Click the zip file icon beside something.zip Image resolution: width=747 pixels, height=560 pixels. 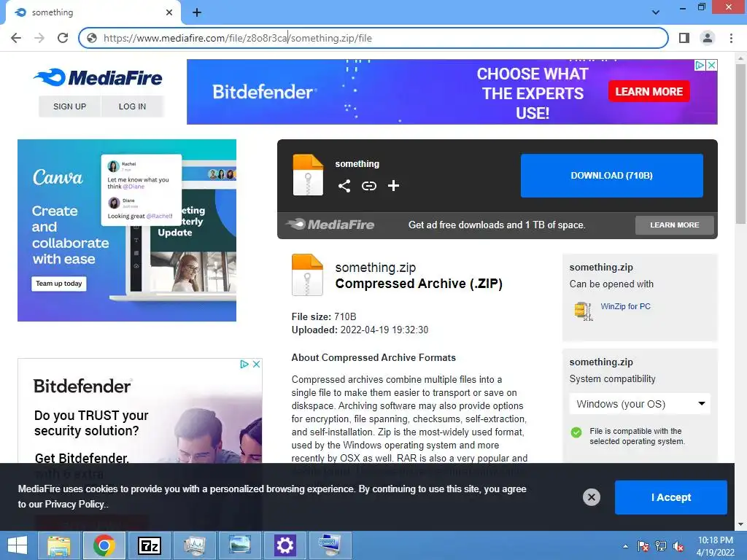tap(307, 275)
